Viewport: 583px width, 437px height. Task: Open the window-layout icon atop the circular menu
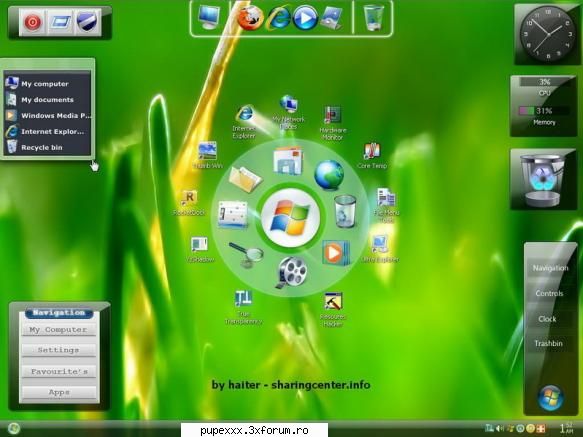(x=288, y=161)
